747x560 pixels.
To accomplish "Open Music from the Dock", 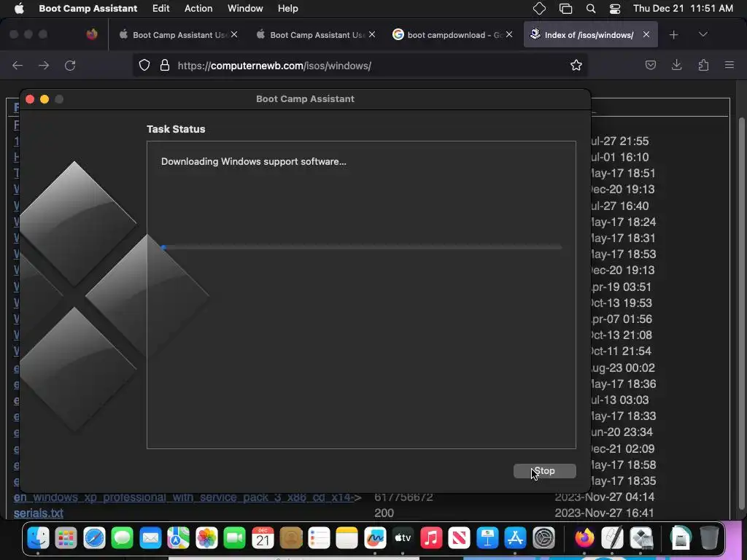I will pos(431,539).
